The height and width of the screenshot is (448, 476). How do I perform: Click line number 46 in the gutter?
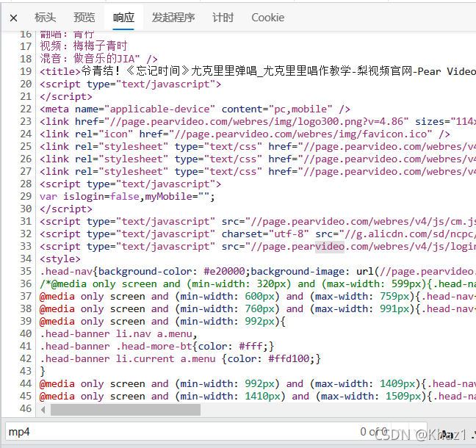(26, 408)
